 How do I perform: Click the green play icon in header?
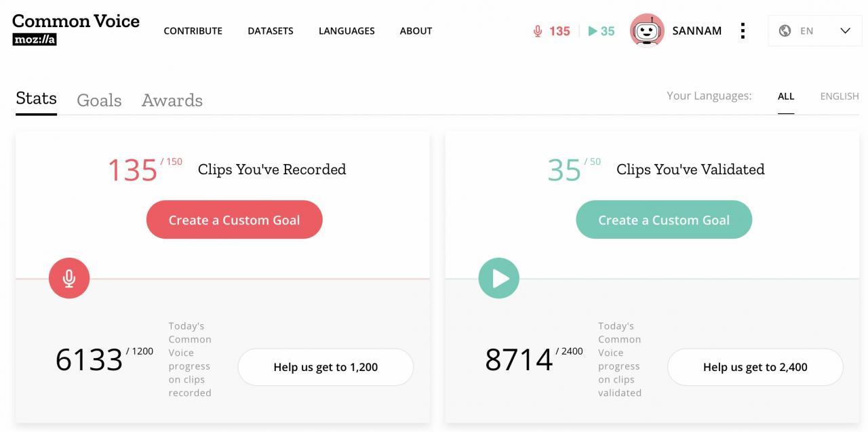tap(593, 31)
